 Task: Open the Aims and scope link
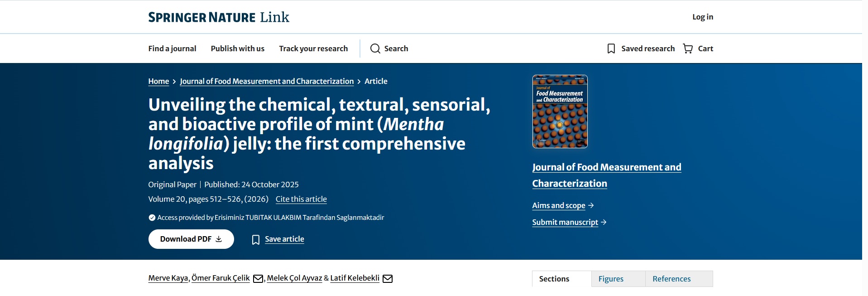(559, 205)
